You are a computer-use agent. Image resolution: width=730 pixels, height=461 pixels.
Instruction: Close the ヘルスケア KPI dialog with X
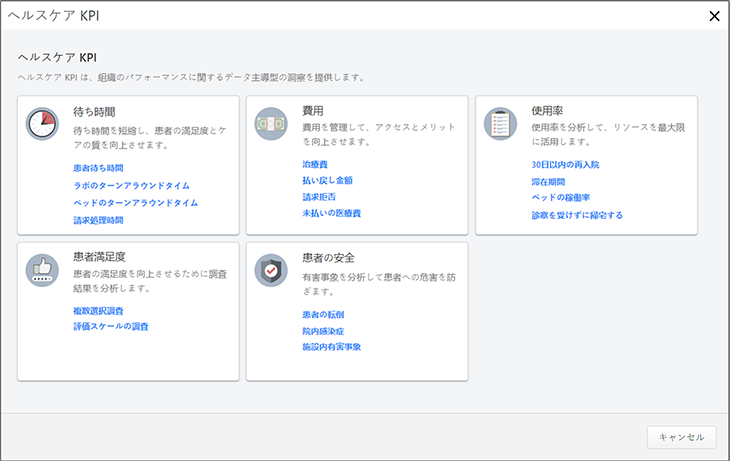(713, 16)
